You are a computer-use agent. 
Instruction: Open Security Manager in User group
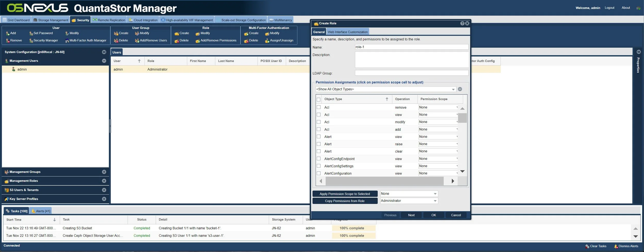[44, 40]
